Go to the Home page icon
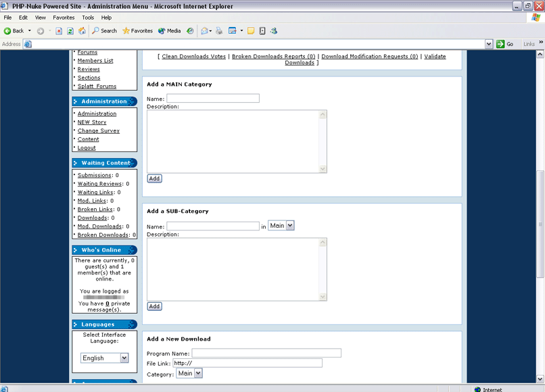Viewport: 545px width, 392px height. click(82, 30)
